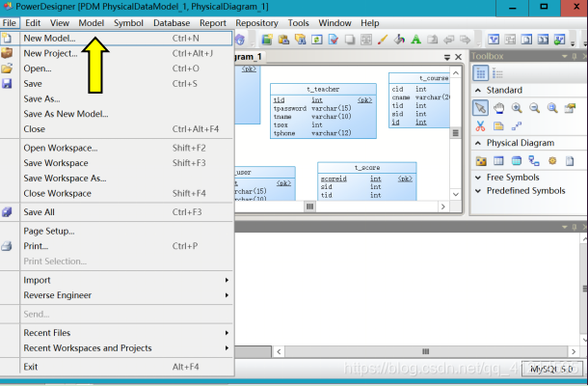Choose Open Workspace menu entry
The height and width of the screenshot is (386, 588).
pyautogui.click(x=117, y=148)
